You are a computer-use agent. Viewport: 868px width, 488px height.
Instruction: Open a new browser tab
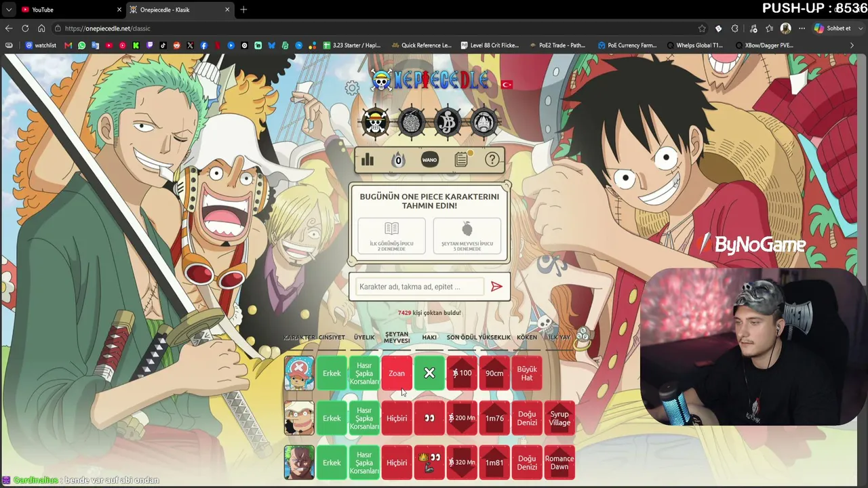tap(243, 9)
